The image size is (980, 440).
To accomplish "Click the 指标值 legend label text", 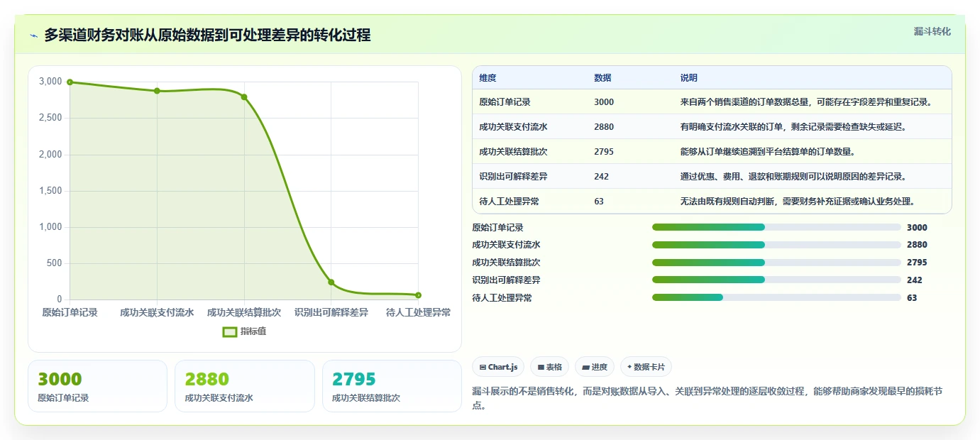I will tap(253, 331).
